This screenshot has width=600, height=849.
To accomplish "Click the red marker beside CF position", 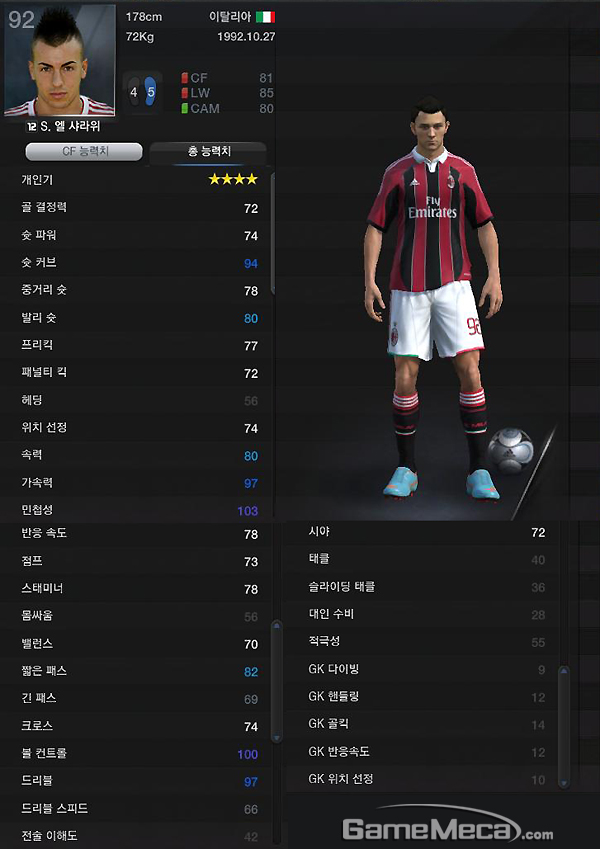I will [x=184, y=78].
